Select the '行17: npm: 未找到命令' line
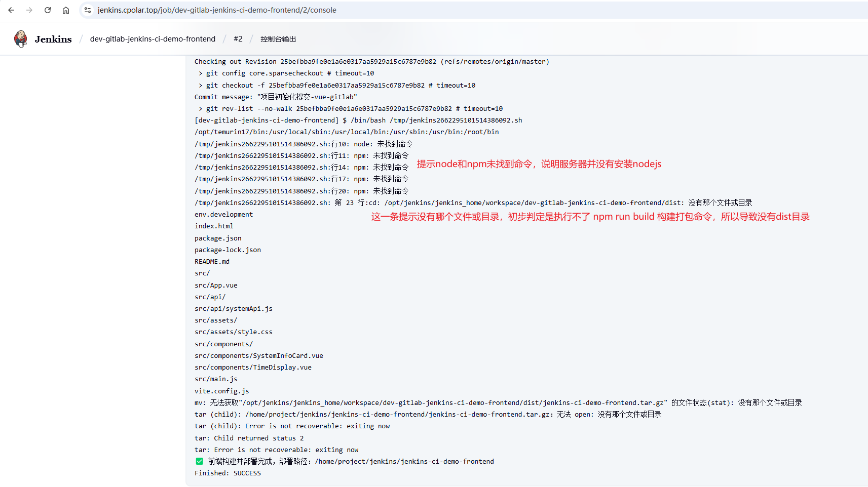The height and width of the screenshot is (487, 868). (301, 179)
